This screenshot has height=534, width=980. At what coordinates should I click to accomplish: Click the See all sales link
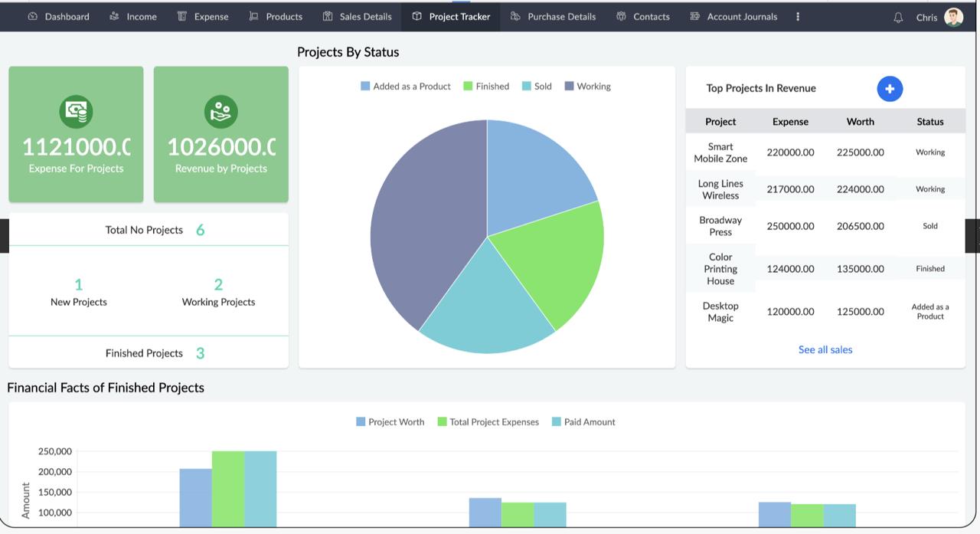coord(825,349)
